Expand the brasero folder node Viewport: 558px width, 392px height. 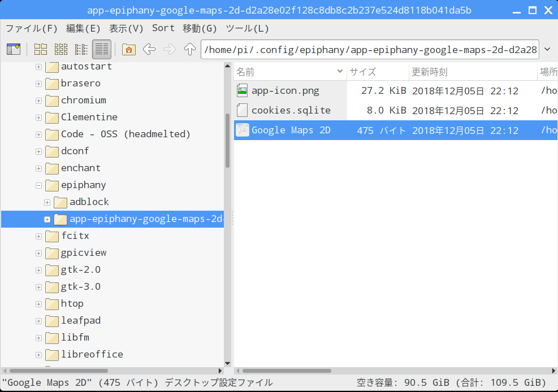[39, 84]
